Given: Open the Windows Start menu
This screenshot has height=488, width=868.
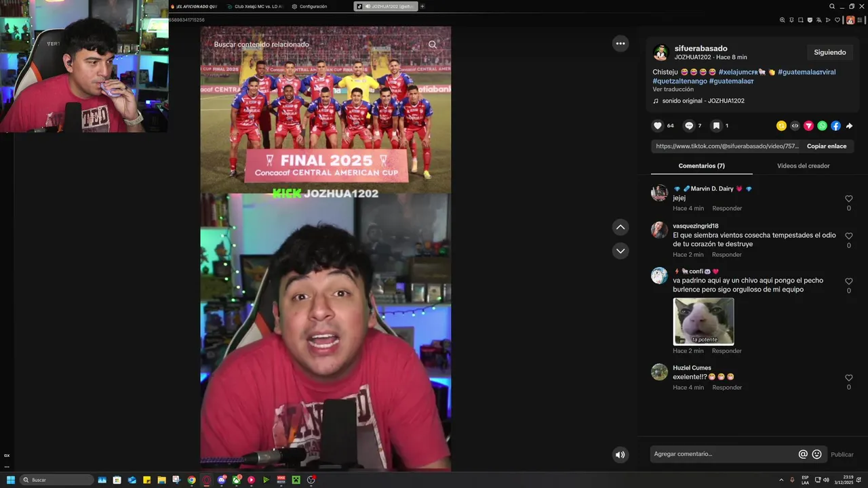Looking at the screenshot, I should 10,480.
